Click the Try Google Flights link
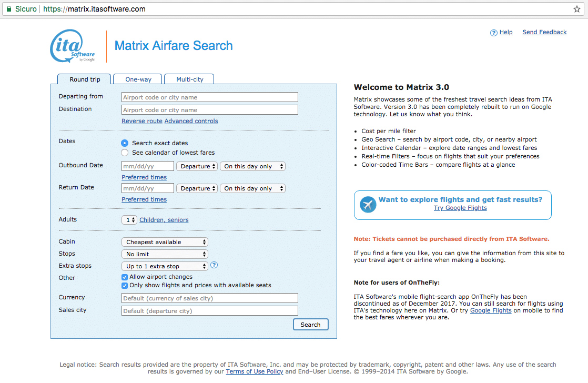Screen dimensions: 588x383 (460, 208)
